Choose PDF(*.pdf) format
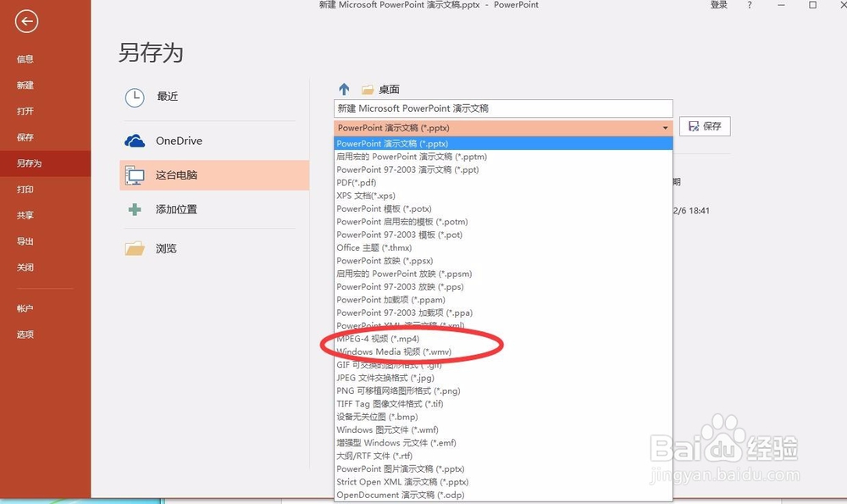847x504 pixels. point(503,183)
